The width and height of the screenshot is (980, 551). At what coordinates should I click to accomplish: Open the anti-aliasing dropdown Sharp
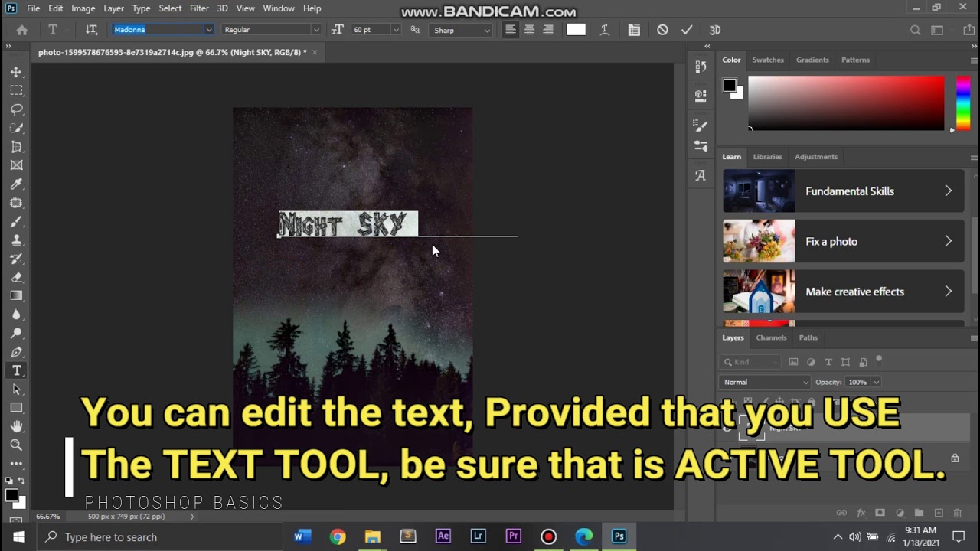[x=462, y=30]
